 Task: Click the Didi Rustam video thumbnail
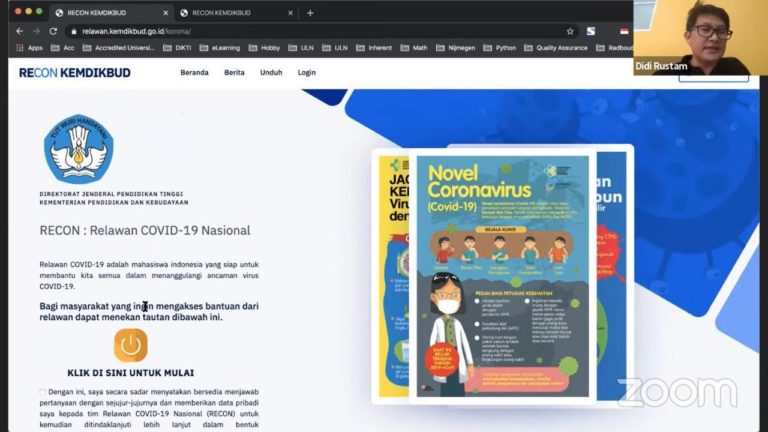coord(700,37)
